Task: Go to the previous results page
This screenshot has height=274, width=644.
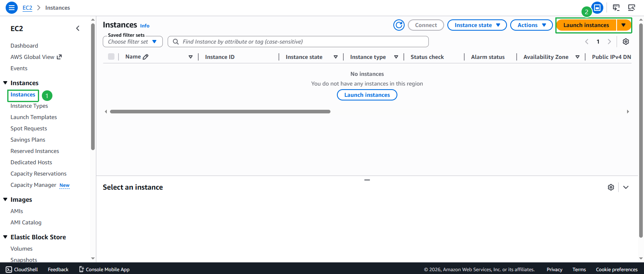Action: tap(587, 42)
